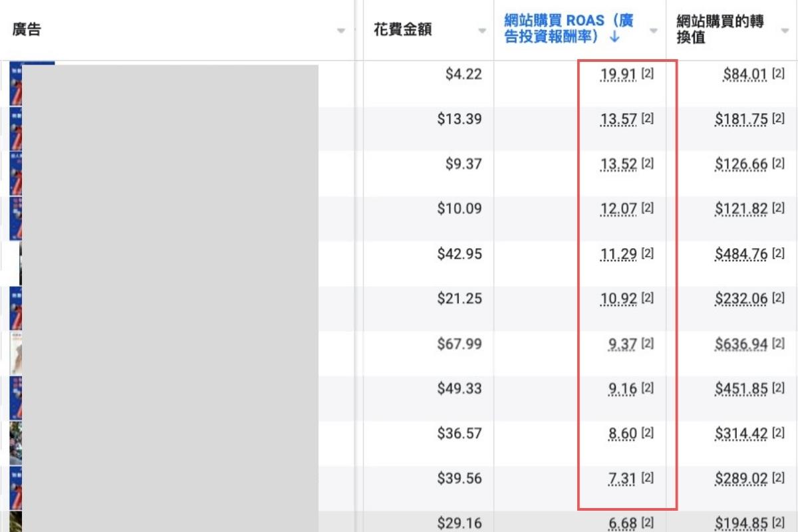Click the [2] footnote beside $484.76

point(778,253)
